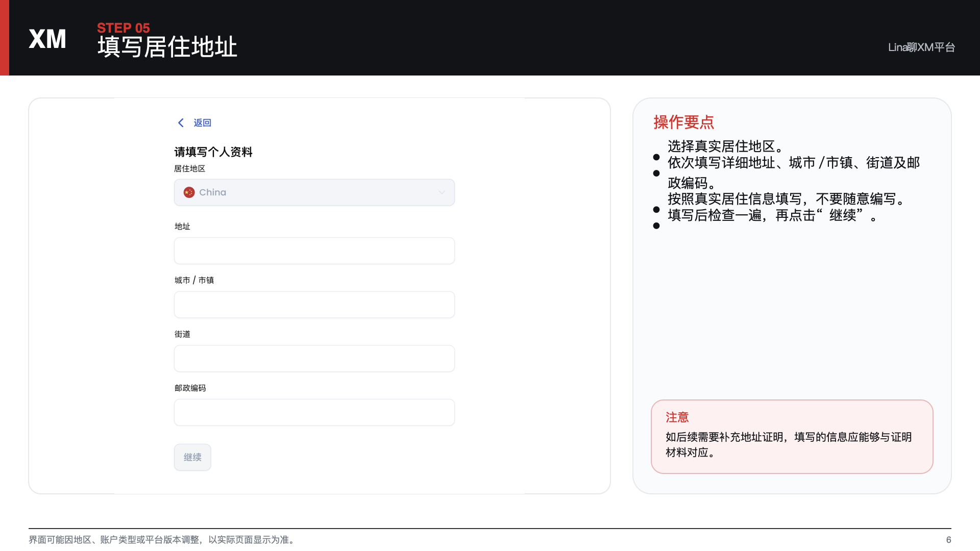Click the text 按照真实居住信息填写，不要随意编写。
This screenshot has height=551, width=980.
pyautogui.click(x=787, y=199)
